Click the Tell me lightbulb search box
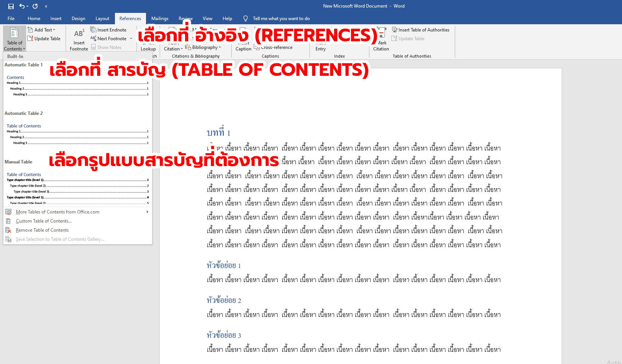The height and width of the screenshot is (364, 622). [277, 18]
